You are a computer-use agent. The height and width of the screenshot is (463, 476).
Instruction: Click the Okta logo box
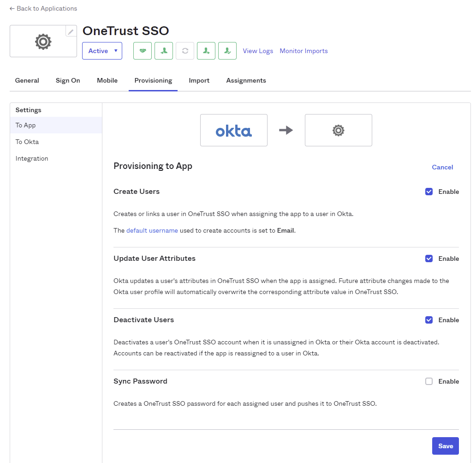(x=234, y=130)
